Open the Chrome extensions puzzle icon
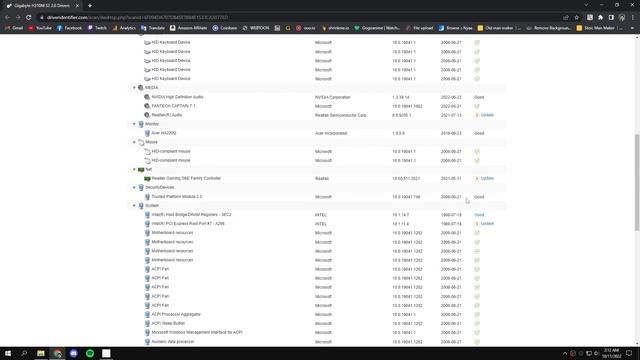Image resolution: width=640 pixels, height=360 pixels. [600, 18]
